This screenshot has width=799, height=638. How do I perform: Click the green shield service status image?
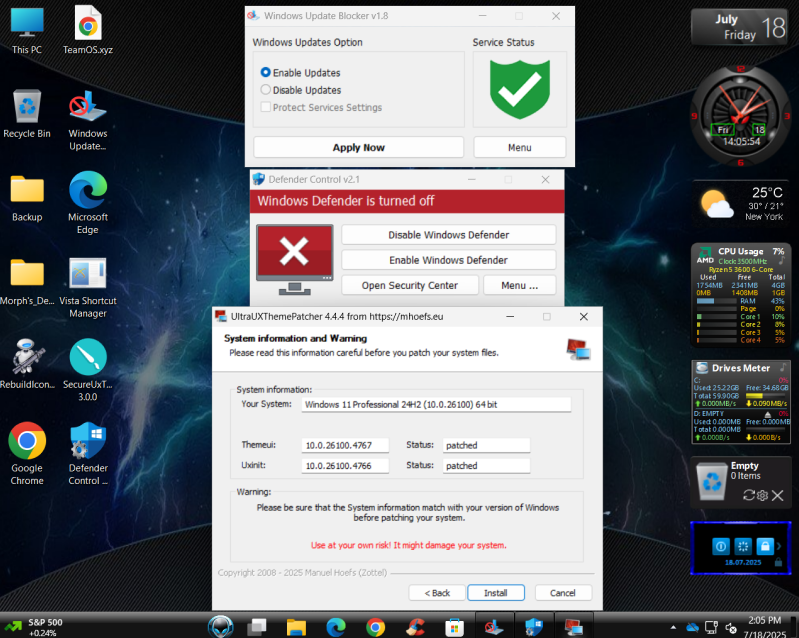(520, 89)
